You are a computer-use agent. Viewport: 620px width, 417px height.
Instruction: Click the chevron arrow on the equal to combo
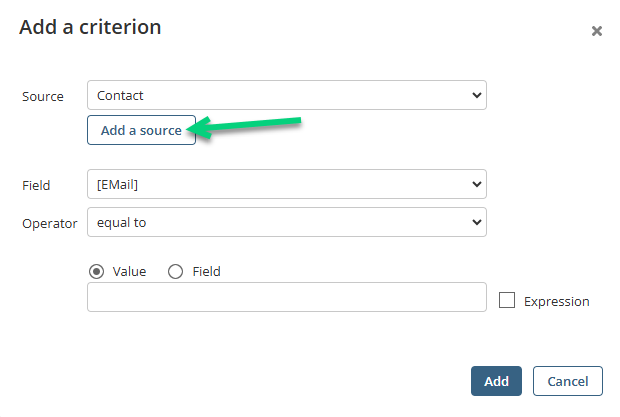477,222
